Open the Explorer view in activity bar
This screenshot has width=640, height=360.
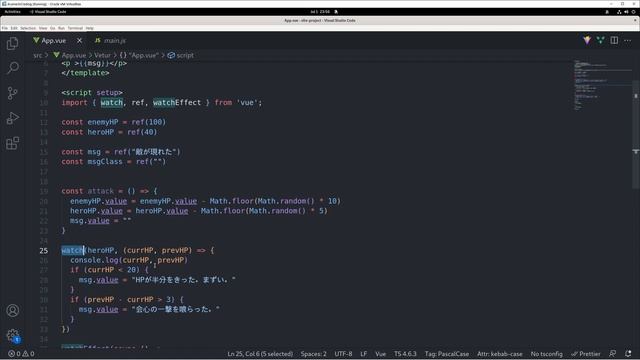click(12, 43)
